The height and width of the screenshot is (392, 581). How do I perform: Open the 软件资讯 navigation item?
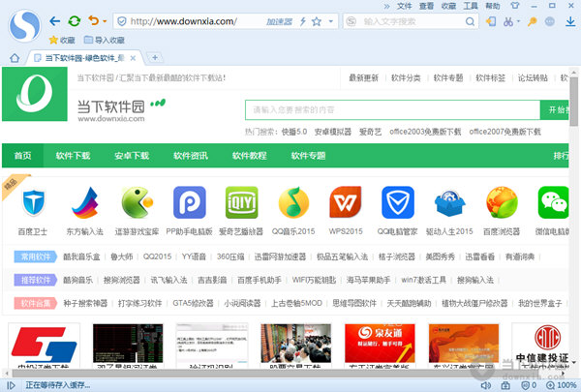pyautogui.click(x=191, y=156)
